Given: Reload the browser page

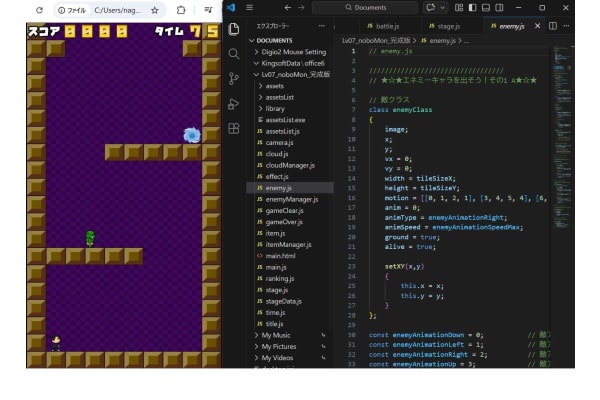Looking at the screenshot, I should click(x=39, y=10).
